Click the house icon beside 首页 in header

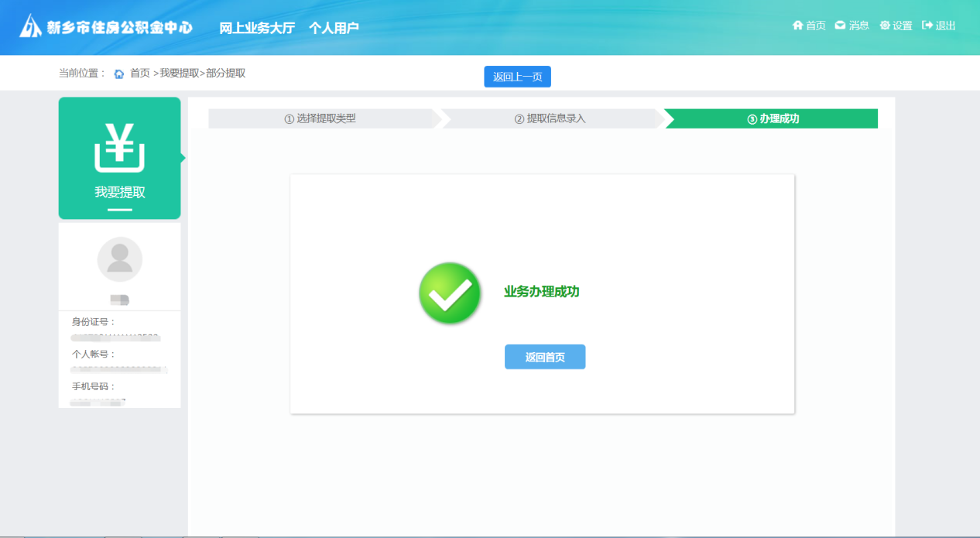797,26
